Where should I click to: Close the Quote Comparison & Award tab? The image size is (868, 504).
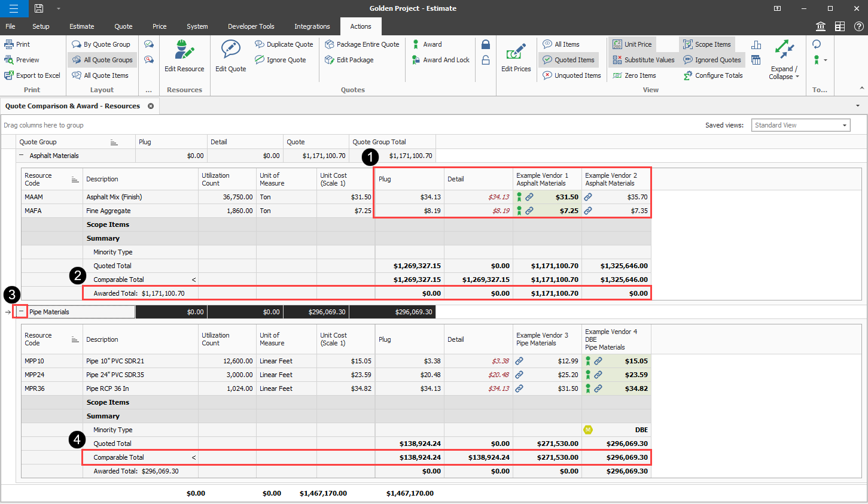[x=151, y=106]
